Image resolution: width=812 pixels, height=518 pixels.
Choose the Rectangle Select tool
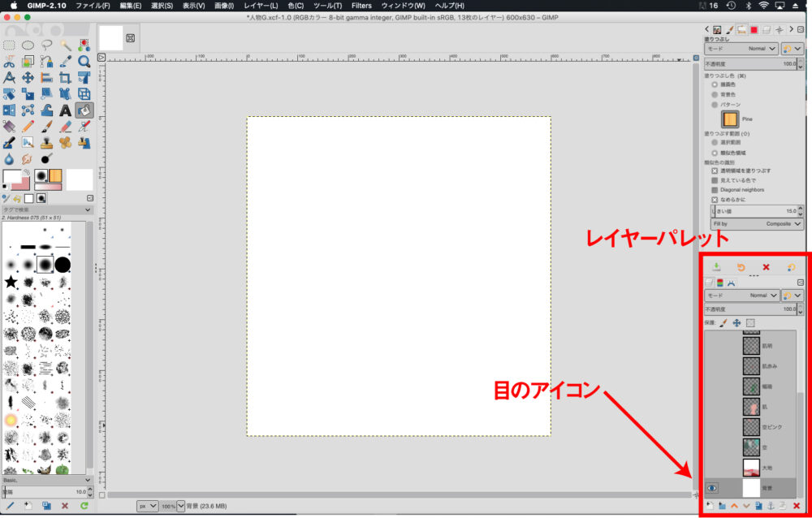coord(9,45)
